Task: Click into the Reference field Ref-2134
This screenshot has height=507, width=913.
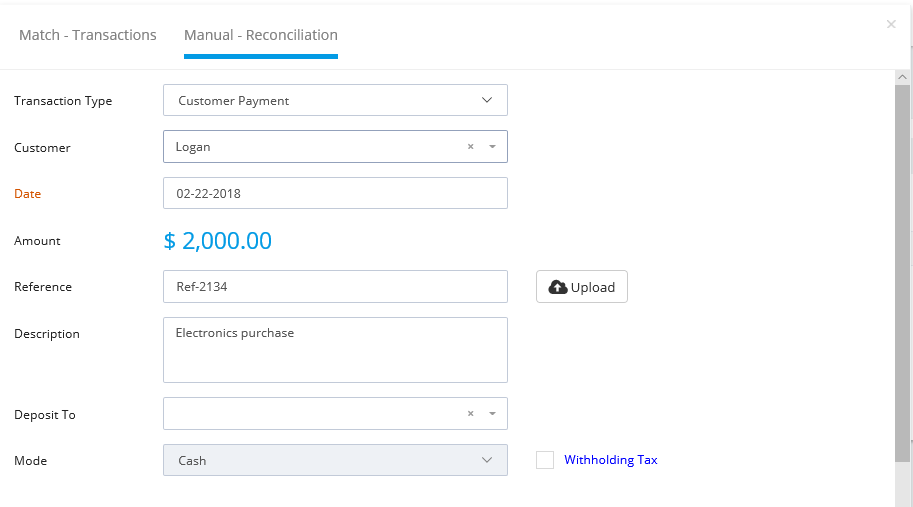Action: tap(335, 286)
